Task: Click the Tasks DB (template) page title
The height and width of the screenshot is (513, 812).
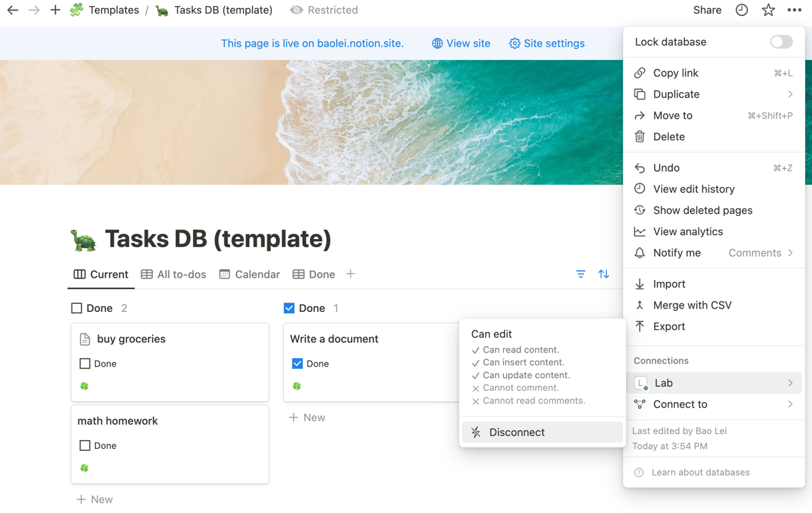Action: point(218,239)
